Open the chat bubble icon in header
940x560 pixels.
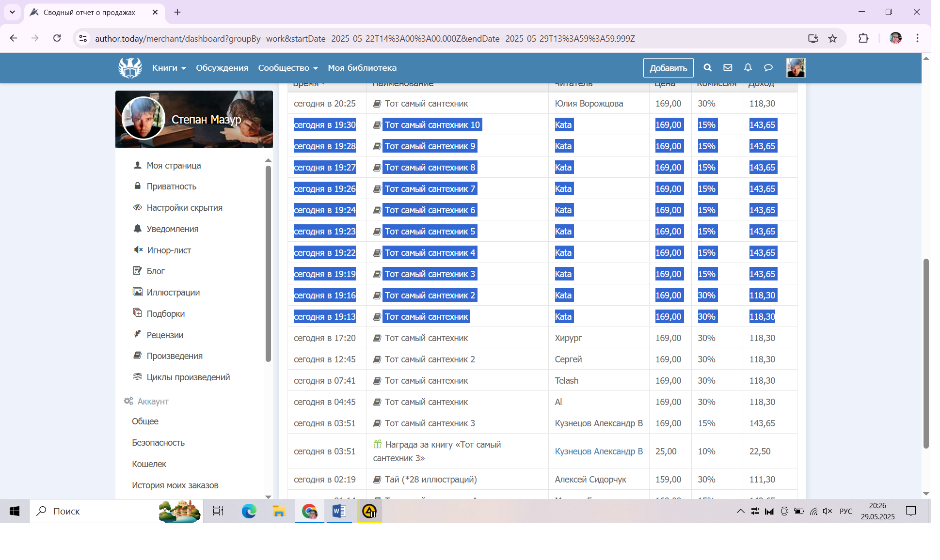point(768,68)
